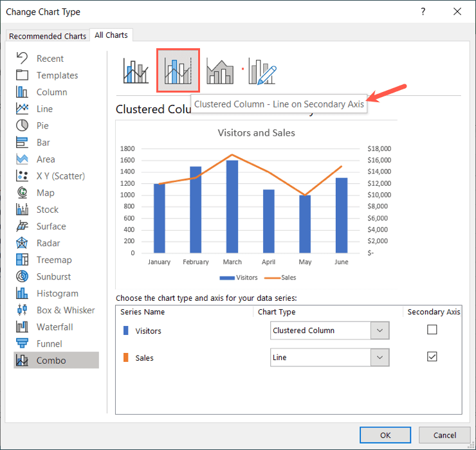Viewport: 476px width, 450px height.
Task: Close the Change Chart Type dialog
Action: pyautogui.click(x=457, y=12)
